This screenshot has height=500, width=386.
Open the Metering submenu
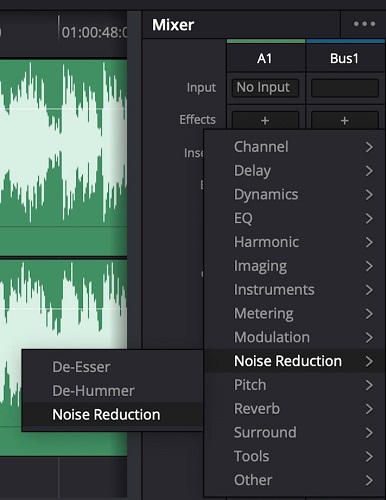point(294,314)
